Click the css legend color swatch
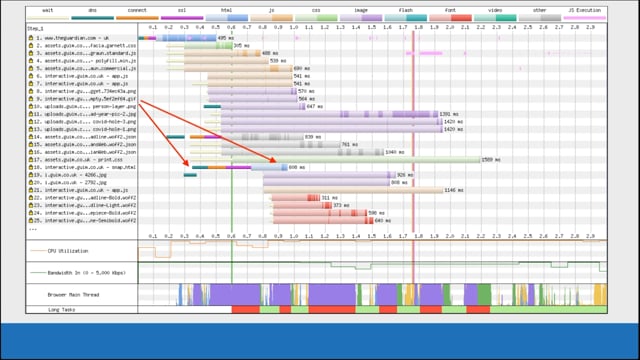 pyautogui.click(x=316, y=18)
